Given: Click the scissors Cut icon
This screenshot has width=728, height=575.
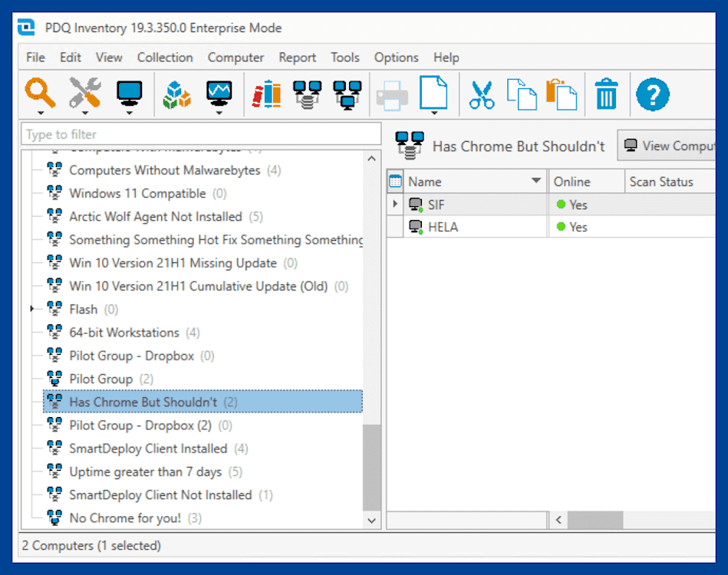Looking at the screenshot, I should [x=482, y=94].
